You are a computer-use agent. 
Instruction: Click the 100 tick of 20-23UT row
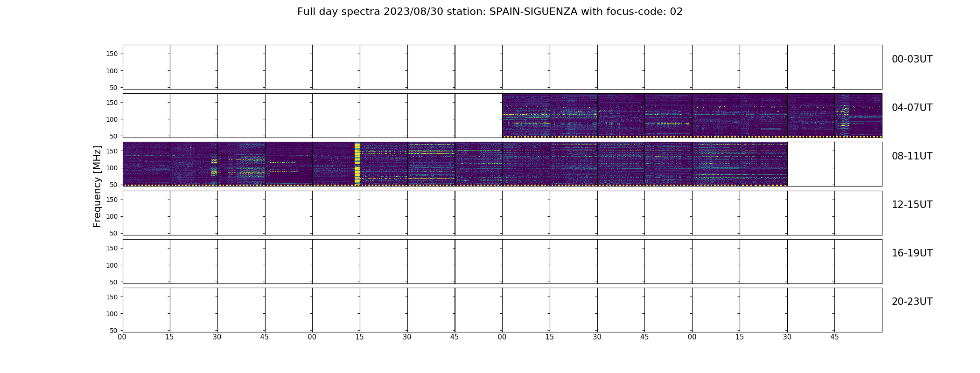112,314
